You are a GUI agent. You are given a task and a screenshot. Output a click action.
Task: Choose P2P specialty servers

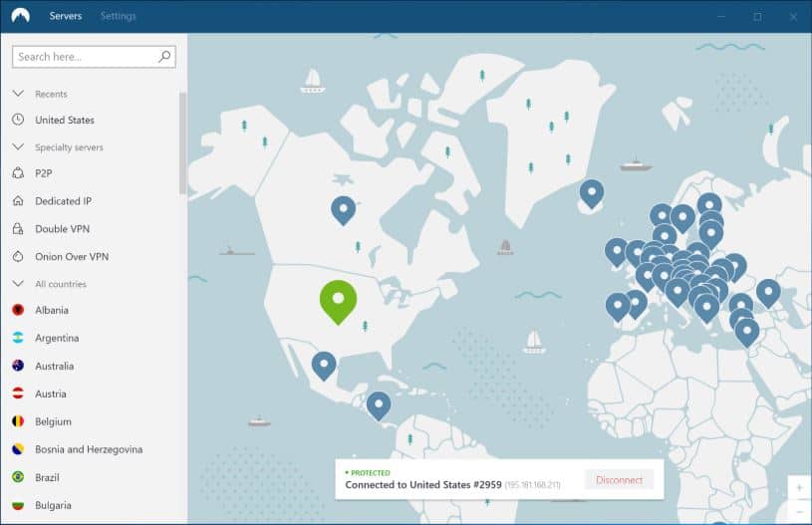(x=44, y=173)
